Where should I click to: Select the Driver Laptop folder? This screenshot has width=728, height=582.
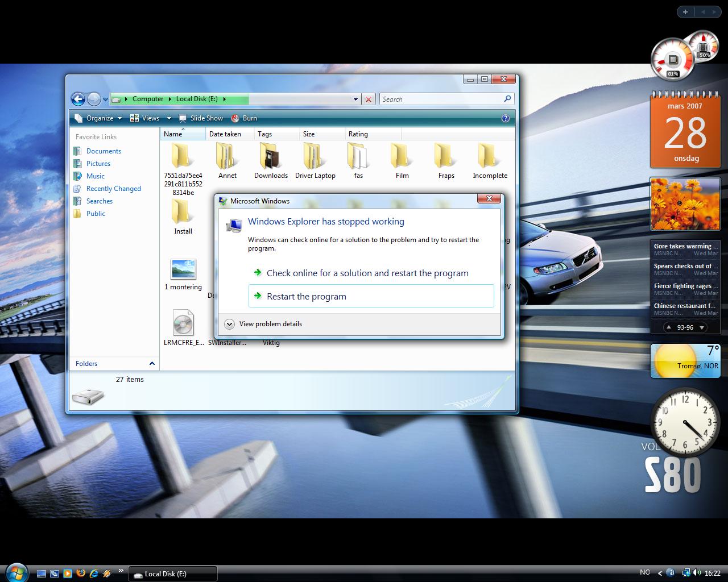pyautogui.click(x=315, y=160)
